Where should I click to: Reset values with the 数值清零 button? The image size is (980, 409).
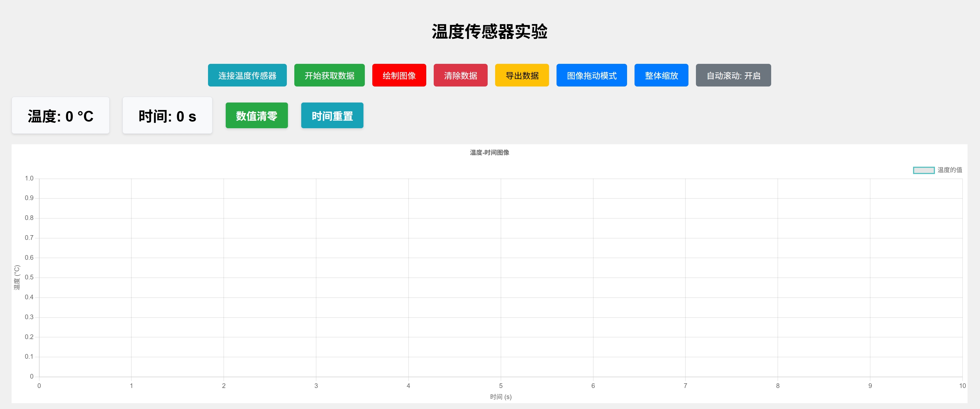pos(256,115)
